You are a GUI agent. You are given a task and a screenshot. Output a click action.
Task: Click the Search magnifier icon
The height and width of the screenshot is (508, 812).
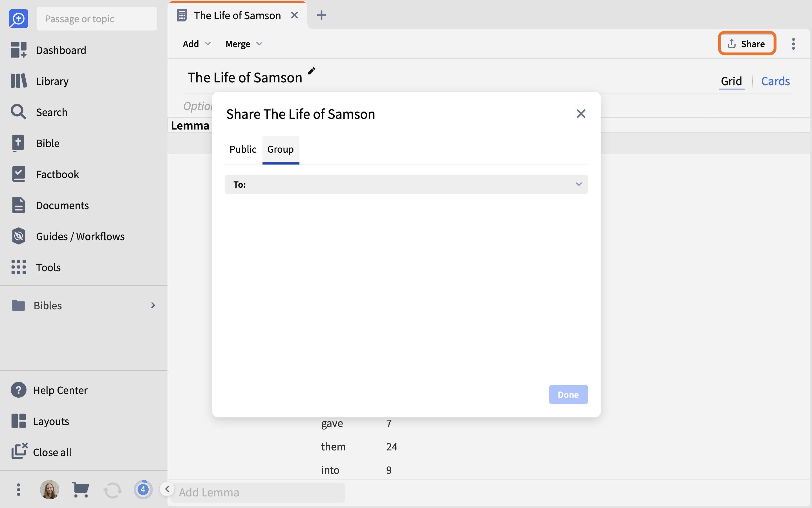(18, 112)
